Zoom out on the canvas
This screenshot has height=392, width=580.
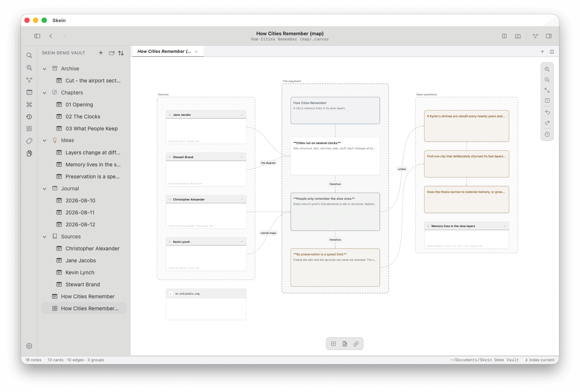coord(547,80)
